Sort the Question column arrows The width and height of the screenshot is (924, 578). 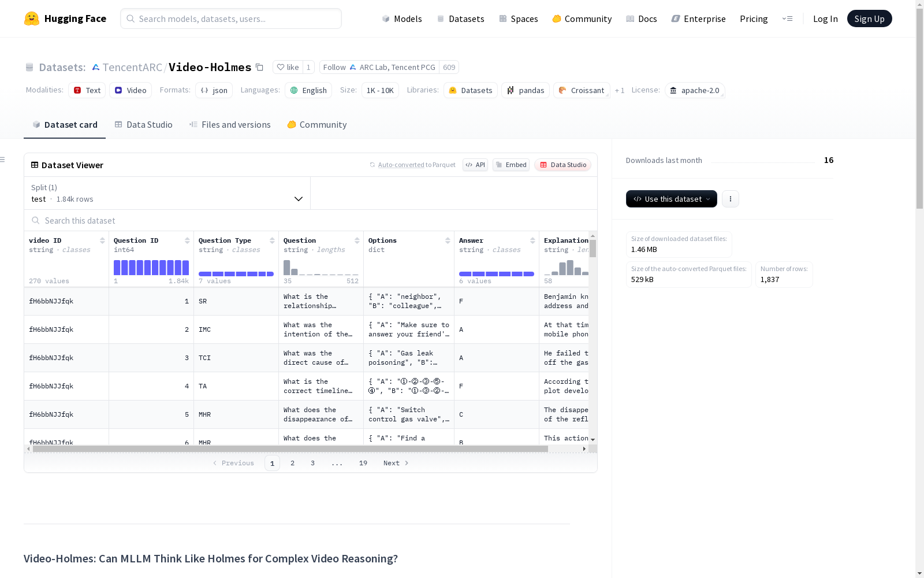pyautogui.click(x=357, y=240)
